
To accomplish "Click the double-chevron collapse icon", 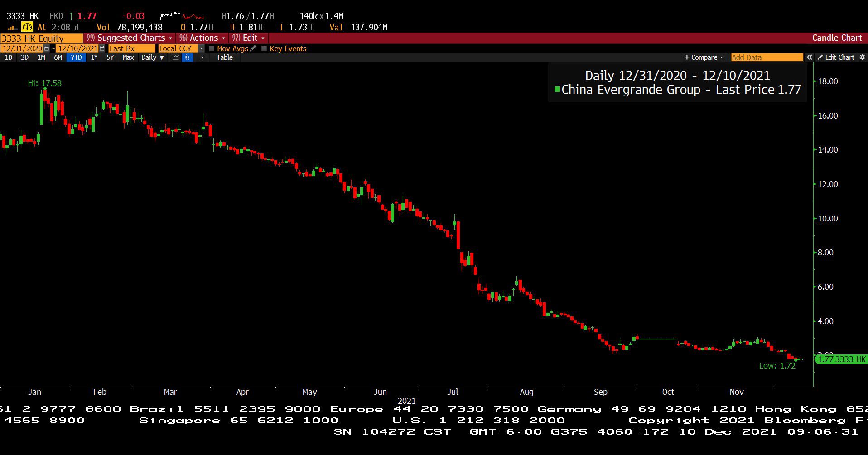I will click(810, 57).
